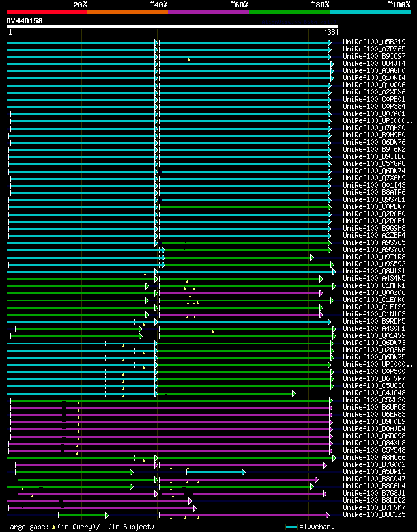Select the UniRef100_Q2RAB1 label
The image size is (417, 532).
374,221
